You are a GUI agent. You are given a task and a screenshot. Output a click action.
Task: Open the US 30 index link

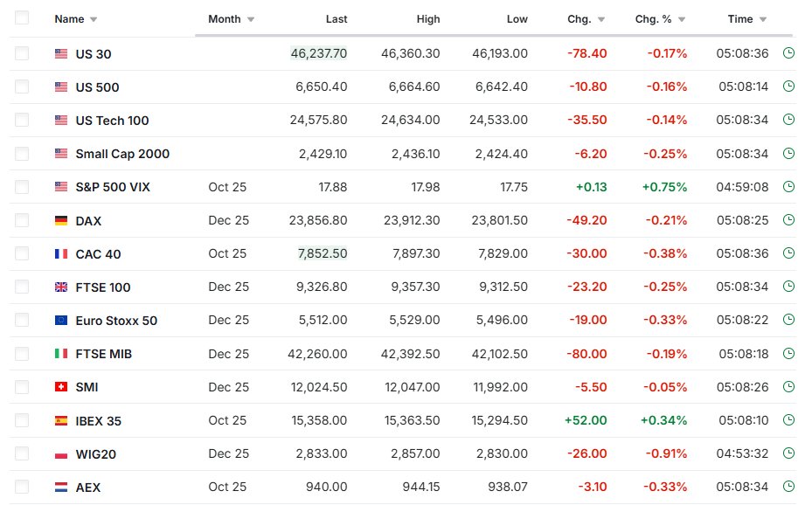point(94,54)
